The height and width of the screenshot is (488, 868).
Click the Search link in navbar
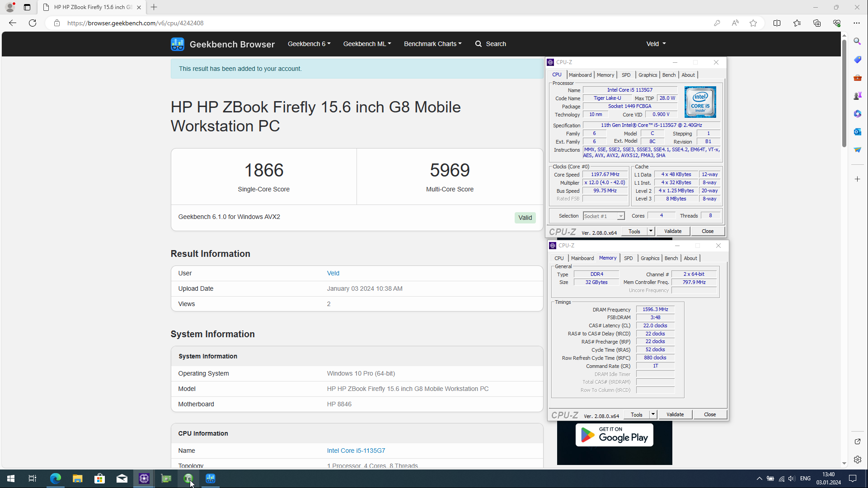491,44
